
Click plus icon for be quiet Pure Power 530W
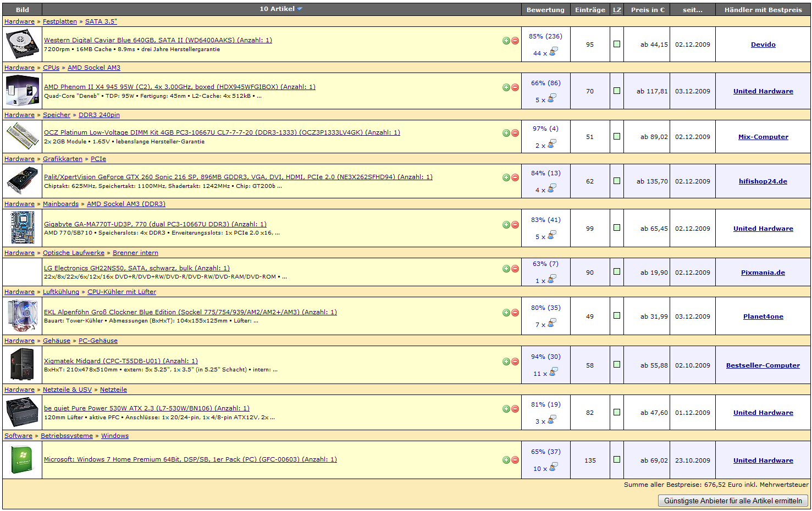click(x=506, y=409)
